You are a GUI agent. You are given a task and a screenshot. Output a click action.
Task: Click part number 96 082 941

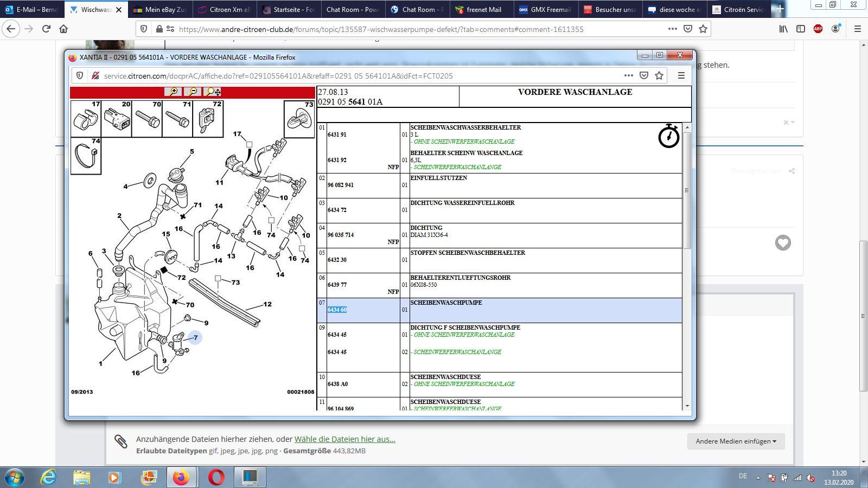[x=341, y=185]
